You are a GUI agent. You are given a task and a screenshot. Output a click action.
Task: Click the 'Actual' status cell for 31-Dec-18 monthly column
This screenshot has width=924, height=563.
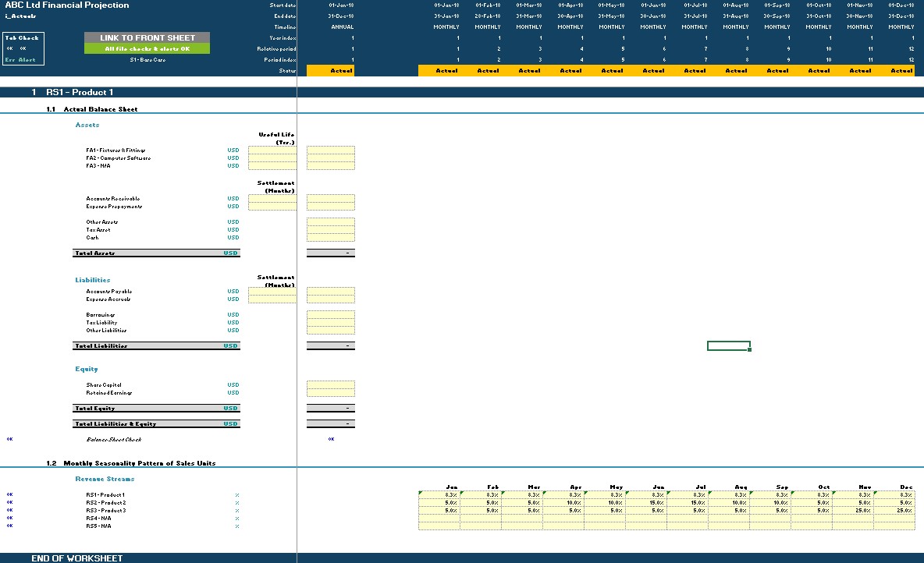894,71
